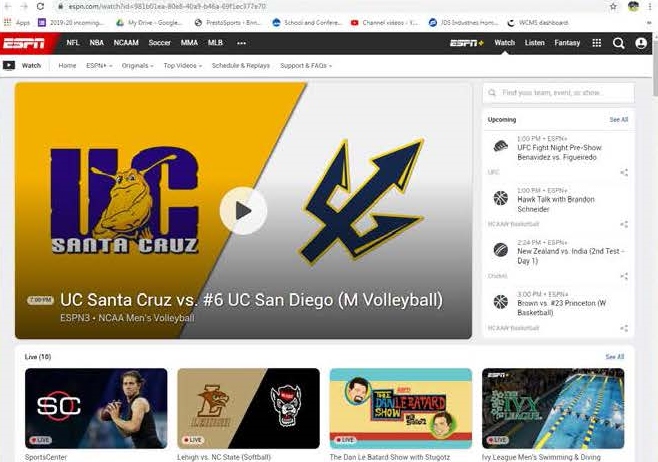Open the Lehigh vs. NC State softball thumbnail
The image size is (658, 462).
click(x=248, y=408)
